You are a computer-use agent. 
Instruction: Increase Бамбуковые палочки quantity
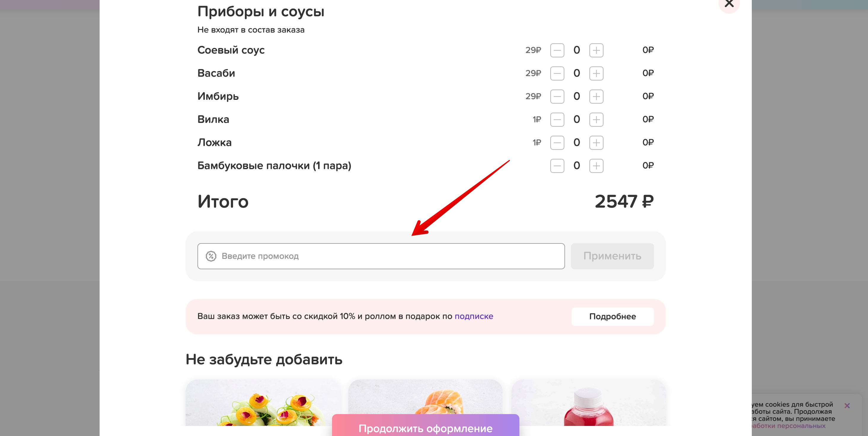click(596, 166)
